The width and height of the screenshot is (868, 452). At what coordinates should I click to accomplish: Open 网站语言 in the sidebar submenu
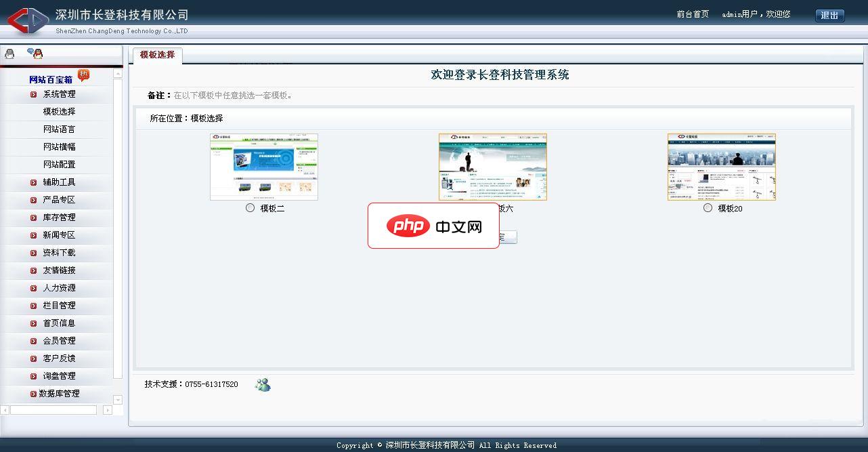click(x=59, y=129)
